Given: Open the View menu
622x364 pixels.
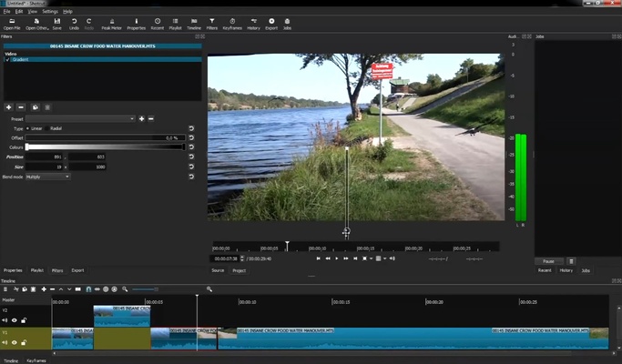Looking at the screenshot, I should click(x=33, y=12).
